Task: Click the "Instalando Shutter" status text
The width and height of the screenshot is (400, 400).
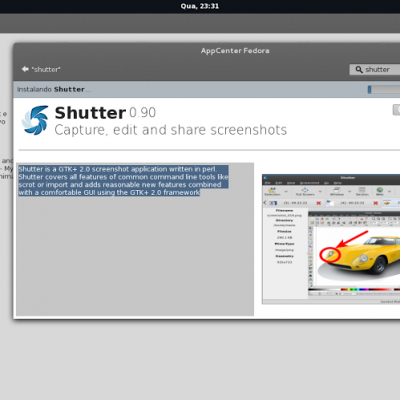Action: [54, 89]
